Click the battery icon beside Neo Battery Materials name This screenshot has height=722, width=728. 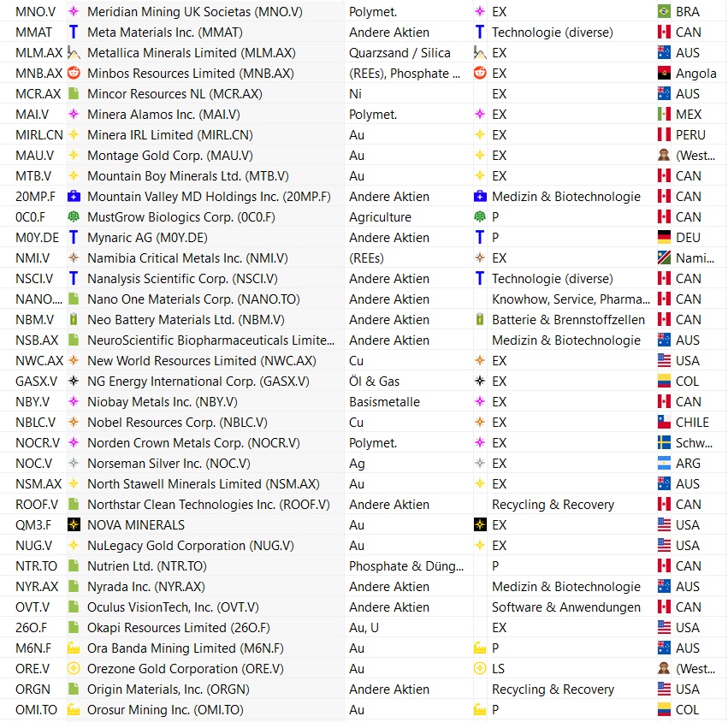click(x=74, y=319)
